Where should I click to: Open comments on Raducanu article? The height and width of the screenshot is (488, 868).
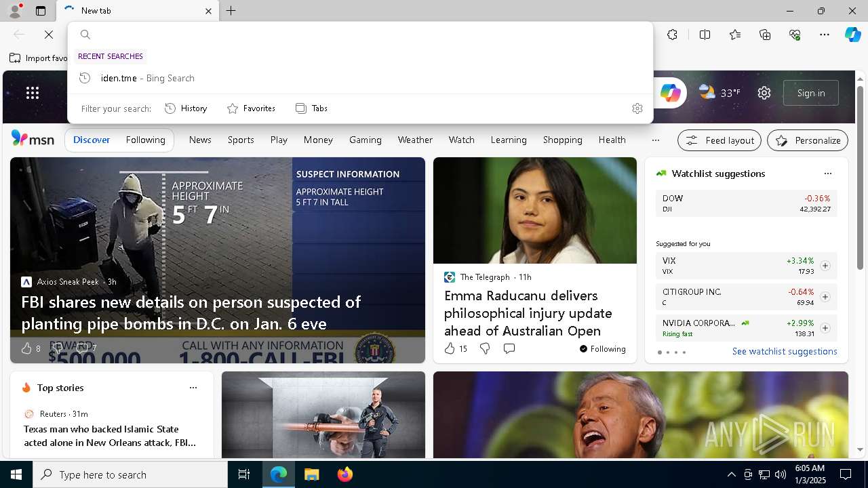click(509, 348)
